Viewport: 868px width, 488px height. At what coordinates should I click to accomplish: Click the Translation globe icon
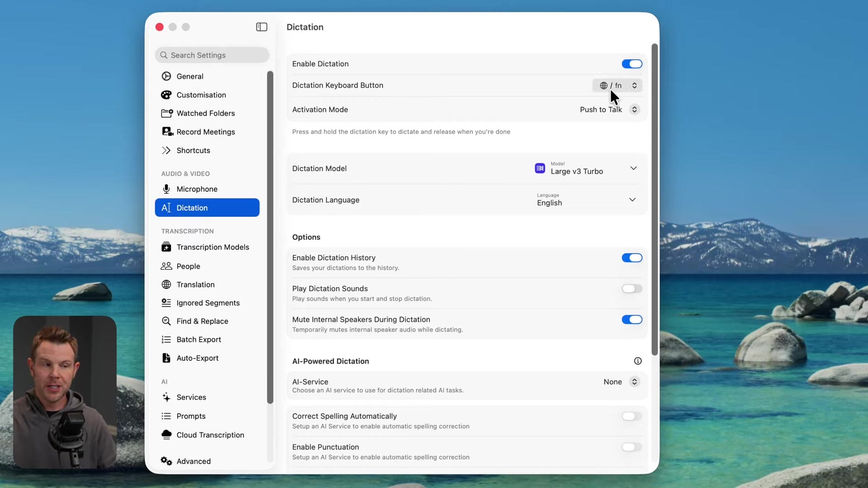pyautogui.click(x=166, y=284)
